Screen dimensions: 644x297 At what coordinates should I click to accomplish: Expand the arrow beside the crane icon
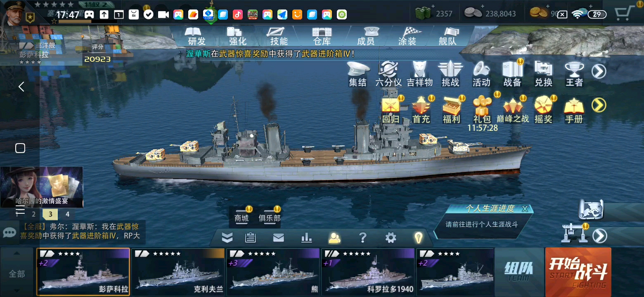pos(599,236)
